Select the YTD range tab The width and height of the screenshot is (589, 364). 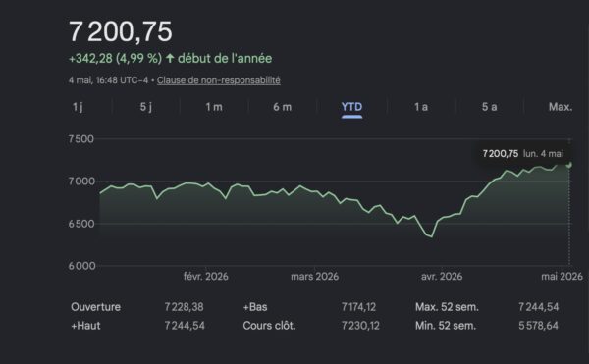(351, 107)
